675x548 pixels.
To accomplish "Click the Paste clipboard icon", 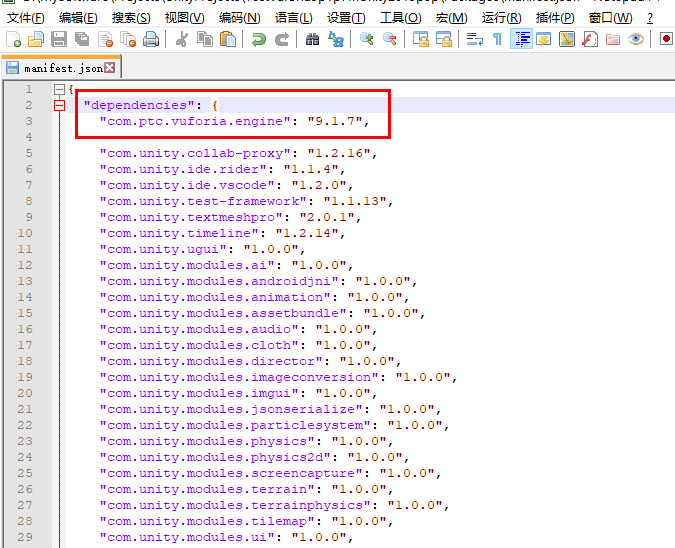I will (x=228, y=40).
